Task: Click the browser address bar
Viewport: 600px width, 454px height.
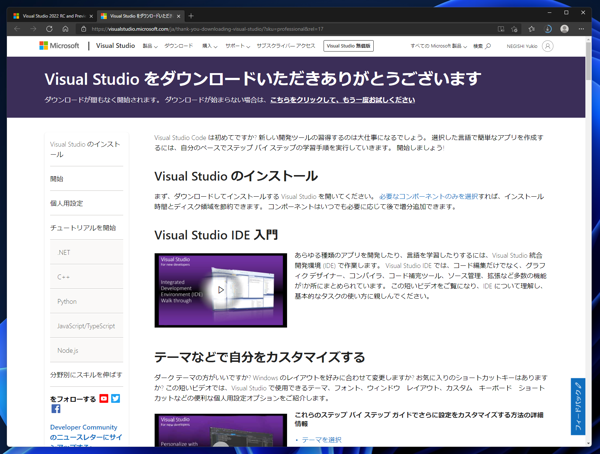Action: point(280,29)
